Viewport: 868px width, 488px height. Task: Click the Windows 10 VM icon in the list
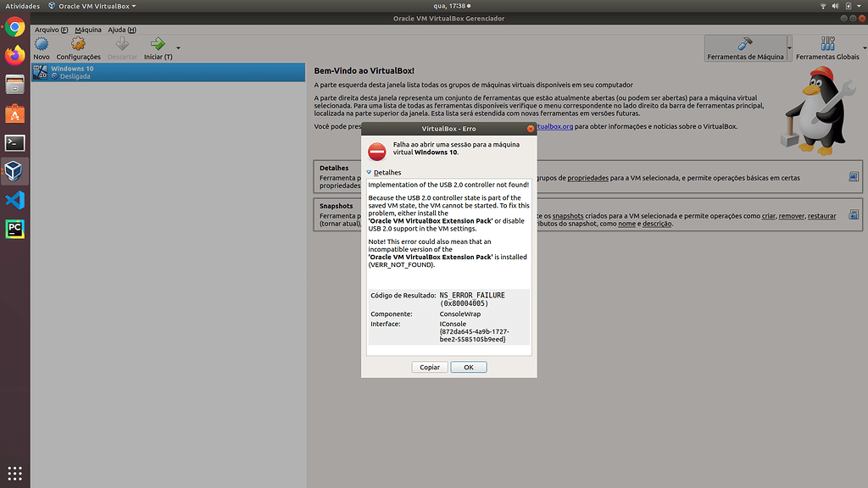(x=41, y=73)
